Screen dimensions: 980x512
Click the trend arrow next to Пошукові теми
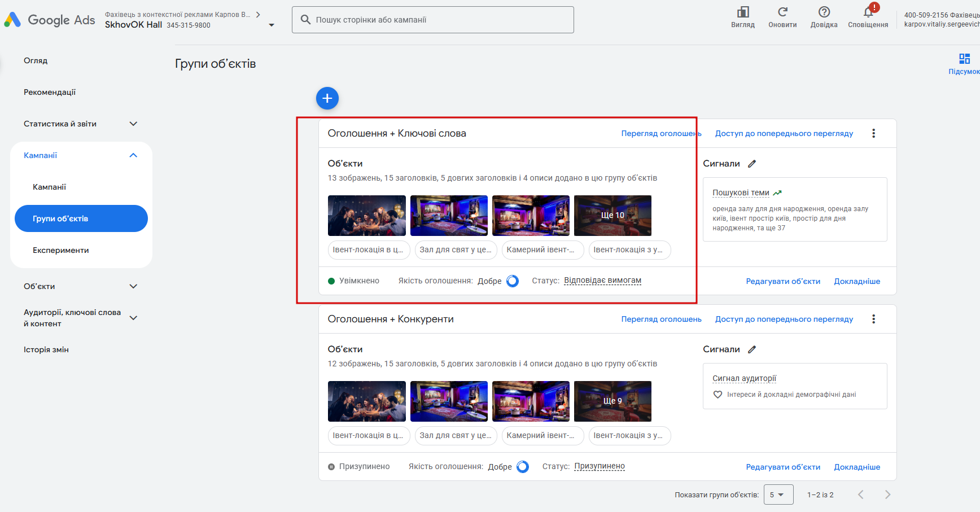777,193
